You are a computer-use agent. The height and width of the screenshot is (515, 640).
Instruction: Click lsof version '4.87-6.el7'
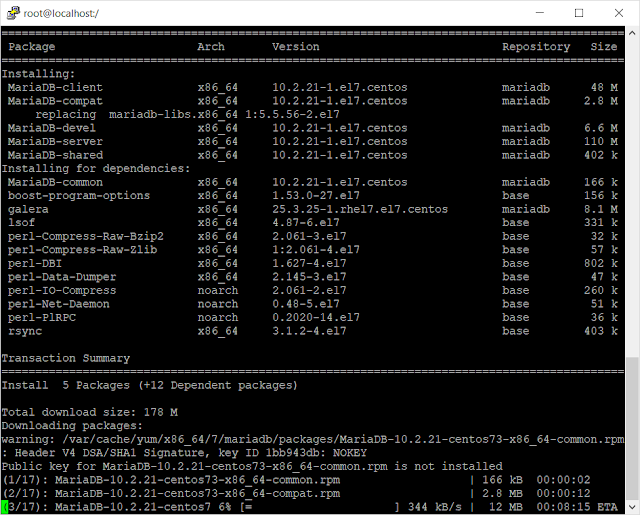click(306, 223)
